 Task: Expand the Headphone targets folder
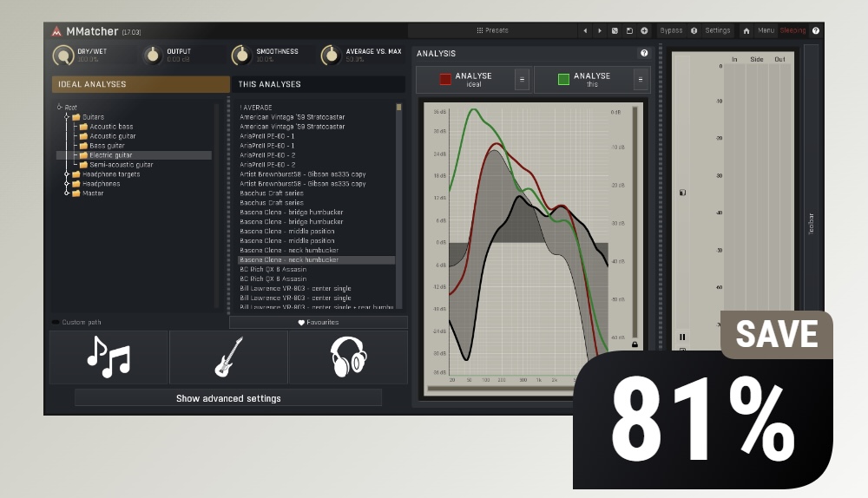point(67,174)
